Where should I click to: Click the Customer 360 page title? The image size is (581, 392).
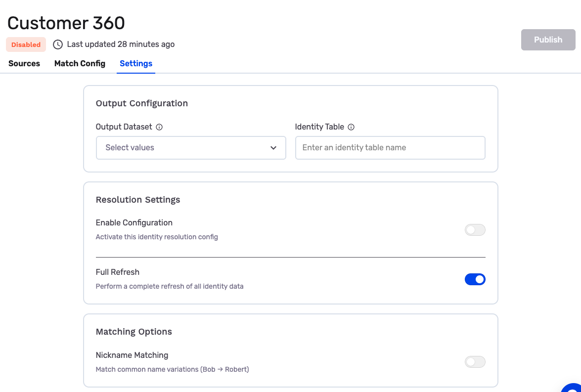point(66,23)
